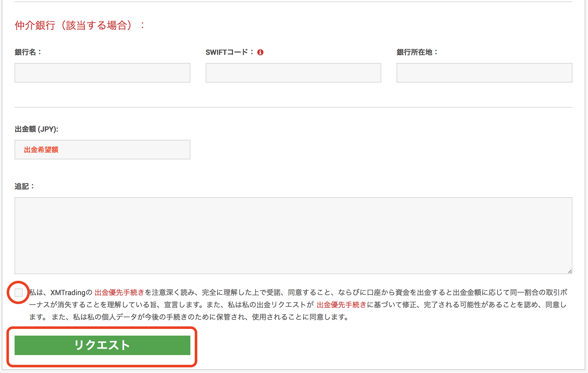The height and width of the screenshot is (373, 588).
Task: Open the first 出金優先手続き link
Action: (119, 292)
